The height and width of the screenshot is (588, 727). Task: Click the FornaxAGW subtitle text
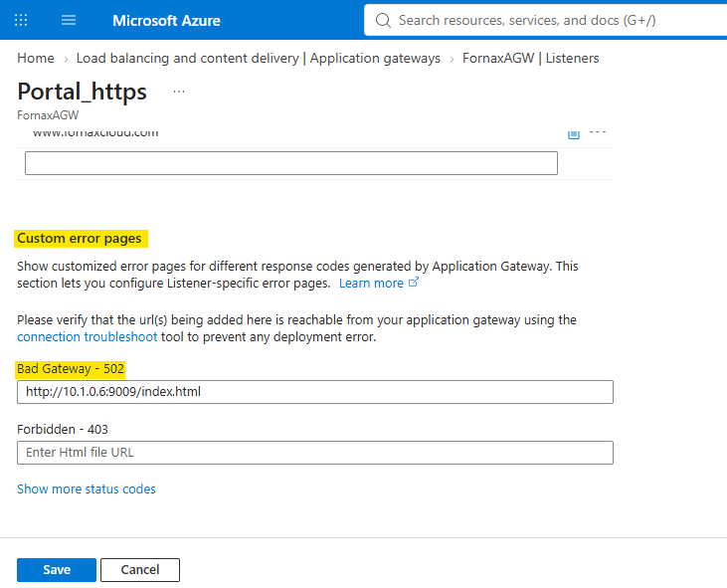click(x=48, y=115)
